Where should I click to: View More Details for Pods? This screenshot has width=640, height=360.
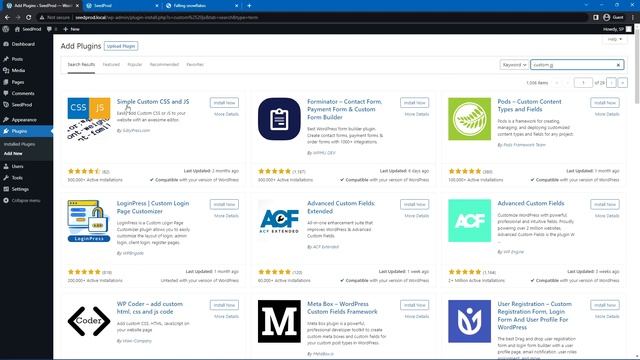[x=607, y=114]
